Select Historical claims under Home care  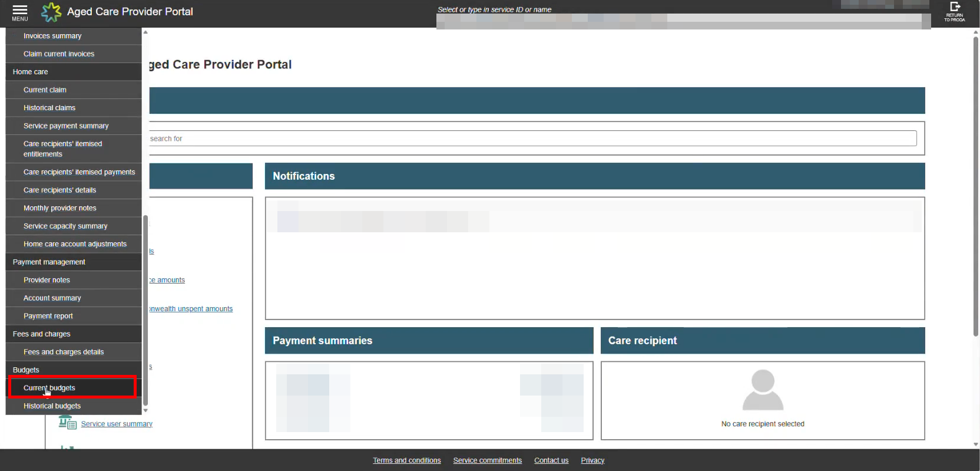point(49,108)
